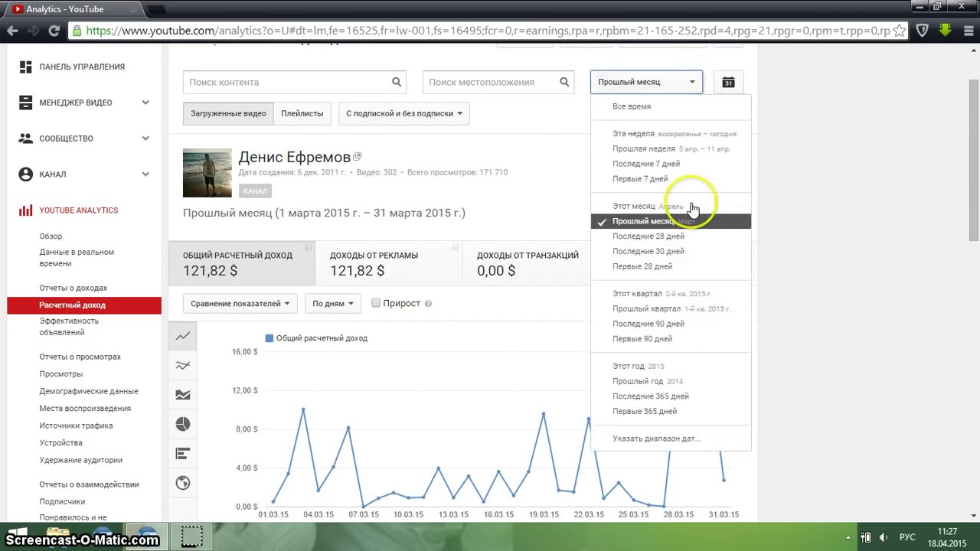This screenshot has height=551, width=980.
Task: Bookmark this page with the star
Action: click(x=899, y=31)
